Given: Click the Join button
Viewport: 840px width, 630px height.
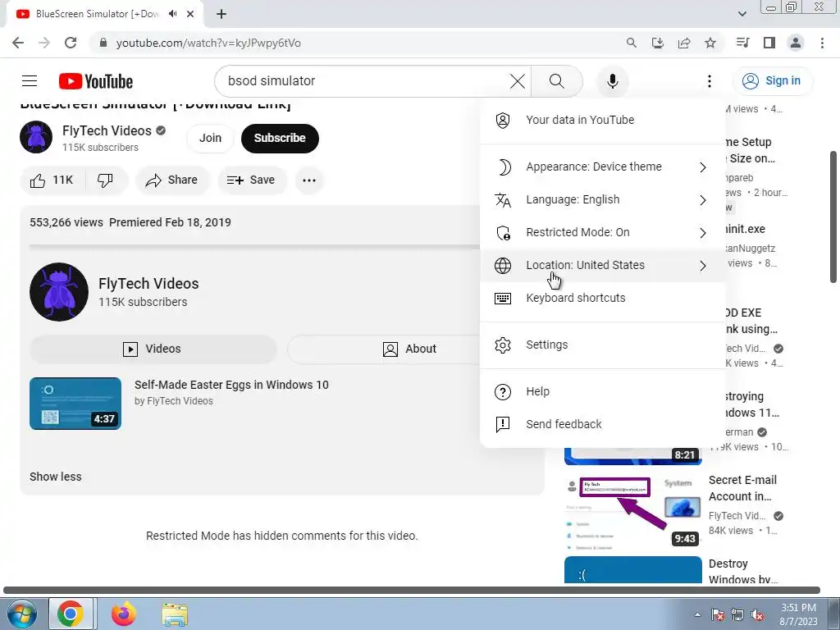Looking at the screenshot, I should [210, 138].
